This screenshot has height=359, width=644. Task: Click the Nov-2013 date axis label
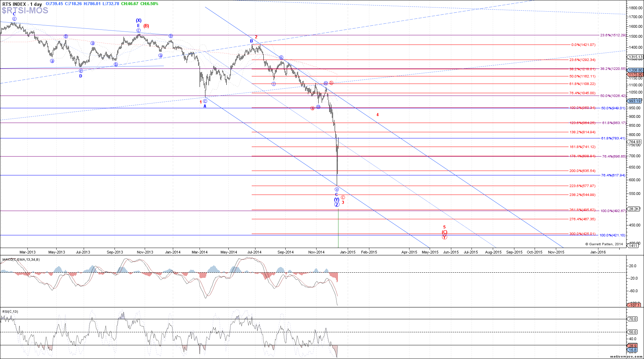tap(145, 252)
